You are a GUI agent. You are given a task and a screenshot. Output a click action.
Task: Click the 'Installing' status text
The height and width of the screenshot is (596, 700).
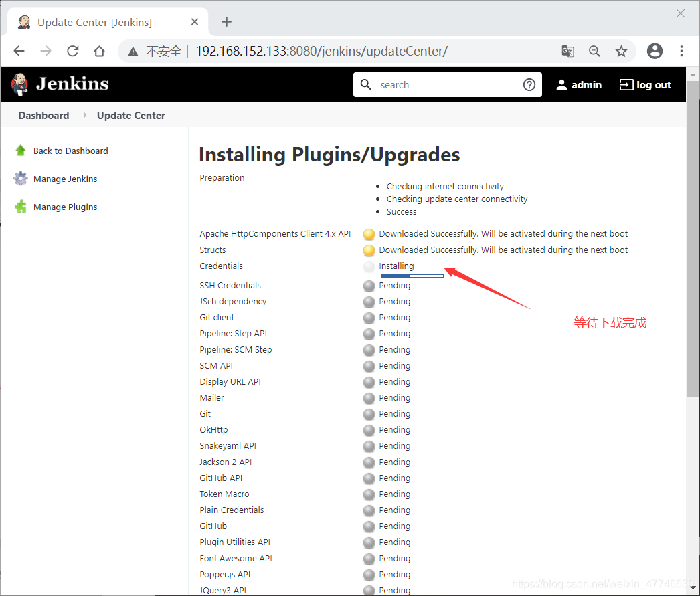pos(396,266)
